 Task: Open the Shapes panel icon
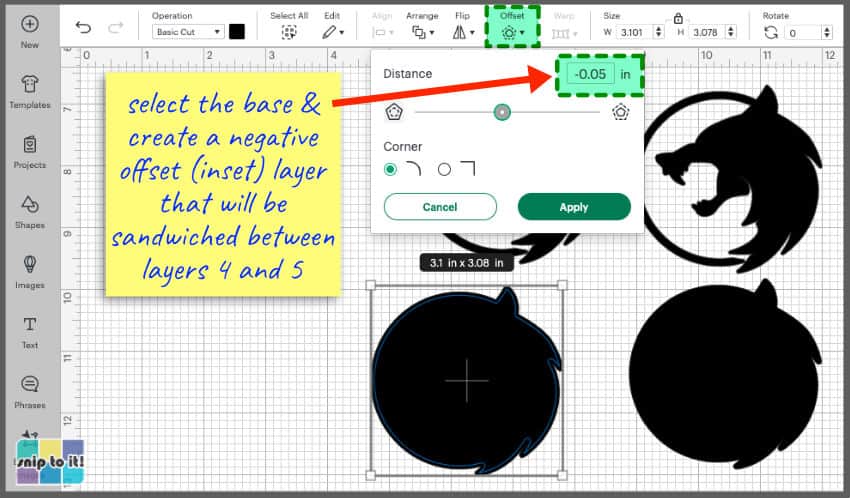pyautogui.click(x=29, y=204)
